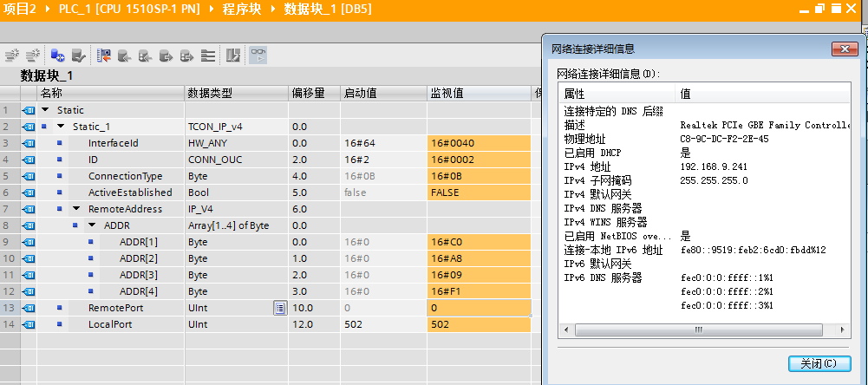Image resolution: width=868 pixels, height=385 pixels.
Task: Click the snapshot icon with the checkmark
Action: click(78, 55)
